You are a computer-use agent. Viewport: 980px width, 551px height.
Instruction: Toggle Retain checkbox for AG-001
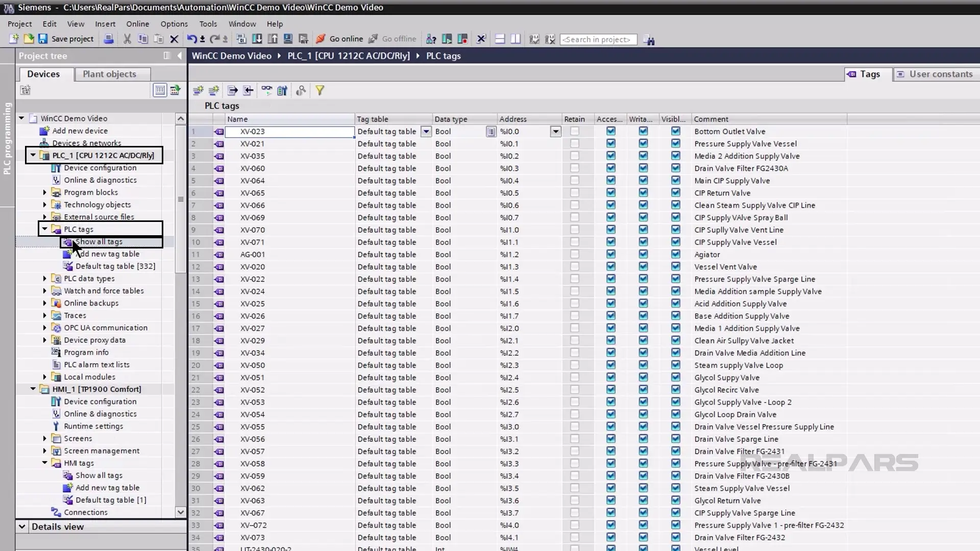click(x=575, y=254)
